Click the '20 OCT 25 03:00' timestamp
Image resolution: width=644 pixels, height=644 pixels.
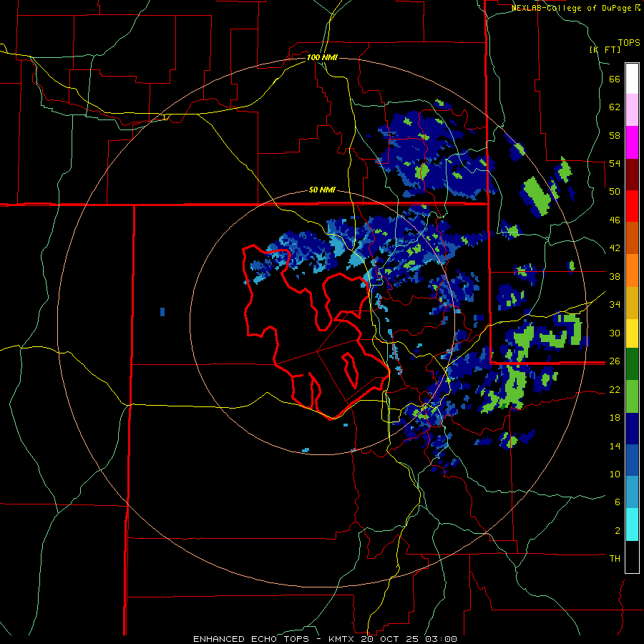[409, 639]
